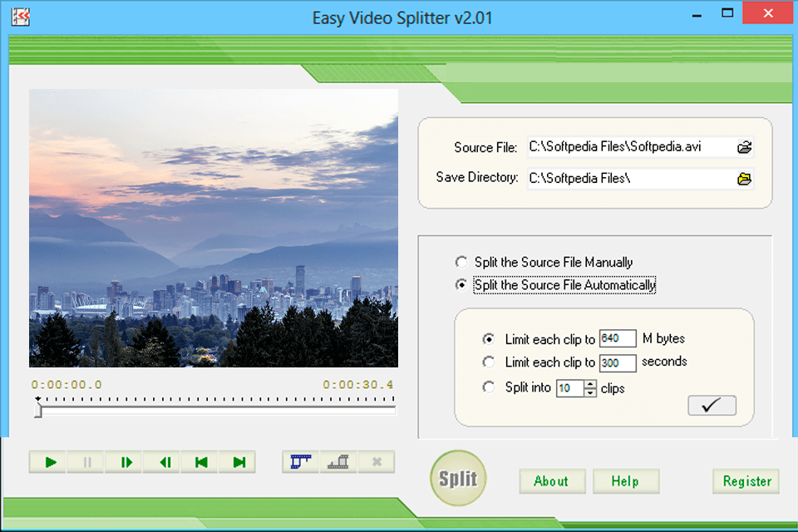Decrease the number of clips with down arrow
798x532 pixels.
590,392
